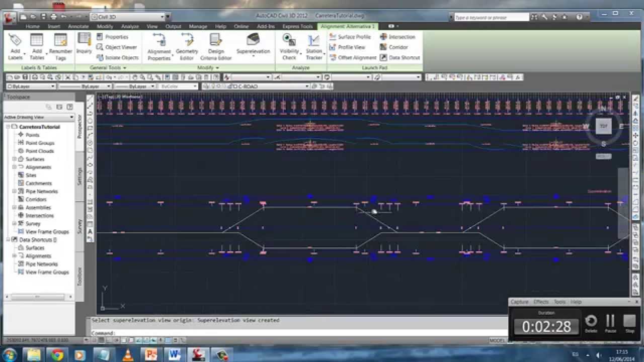Select Assemblies in Prospector tree
644x362 pixels.
pos(38,208)
